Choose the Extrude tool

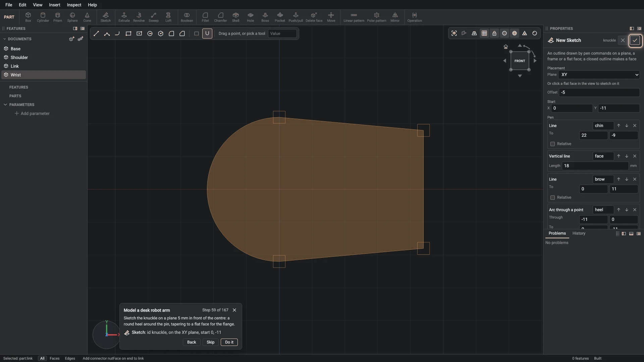124,17
